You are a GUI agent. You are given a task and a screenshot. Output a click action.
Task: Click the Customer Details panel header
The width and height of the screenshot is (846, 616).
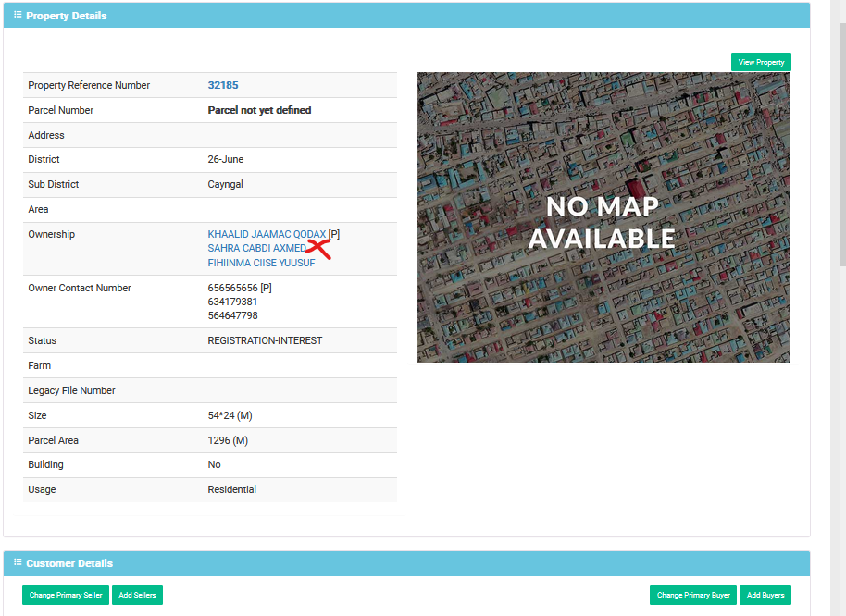pos(406,563)
